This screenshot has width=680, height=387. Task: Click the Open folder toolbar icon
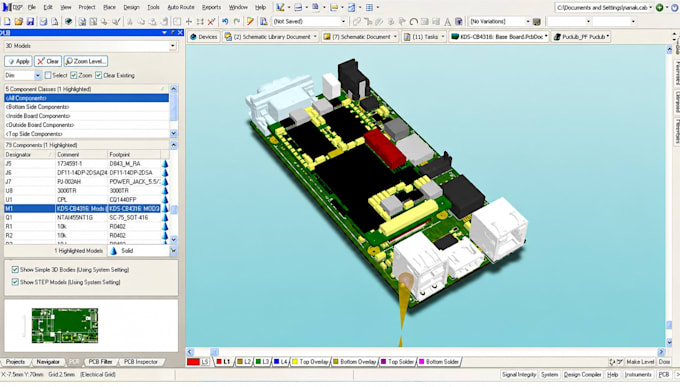(x=19, y=21)
